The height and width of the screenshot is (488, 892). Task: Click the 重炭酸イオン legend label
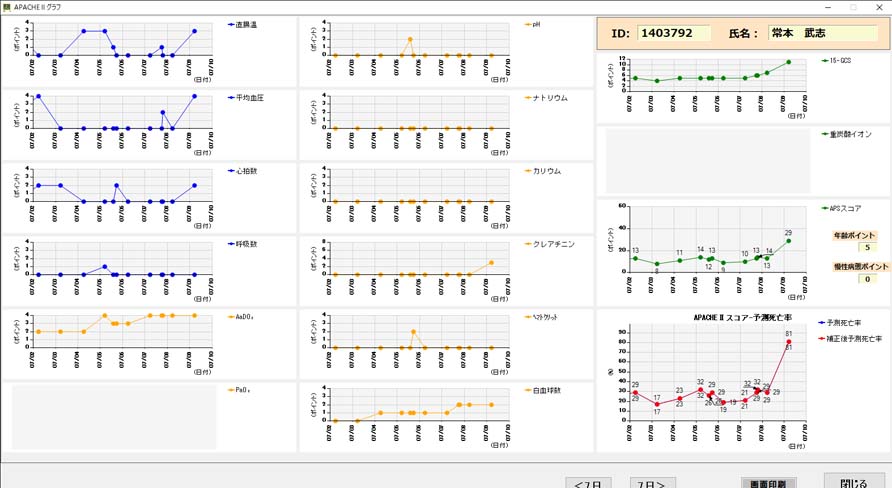click(x=850, y=134)
